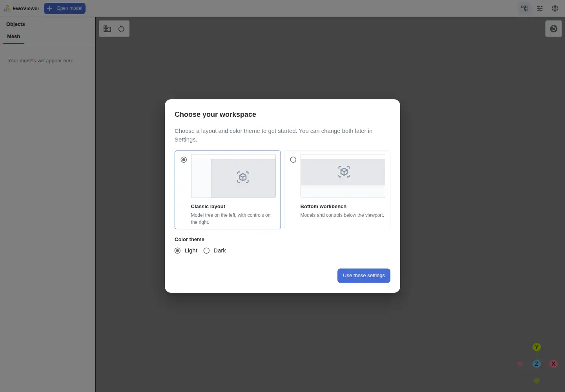Image resolution: width=565 pixels, height=392 pixels.
Task: Click the 'Color theme' label
Action: coord(190,240)
